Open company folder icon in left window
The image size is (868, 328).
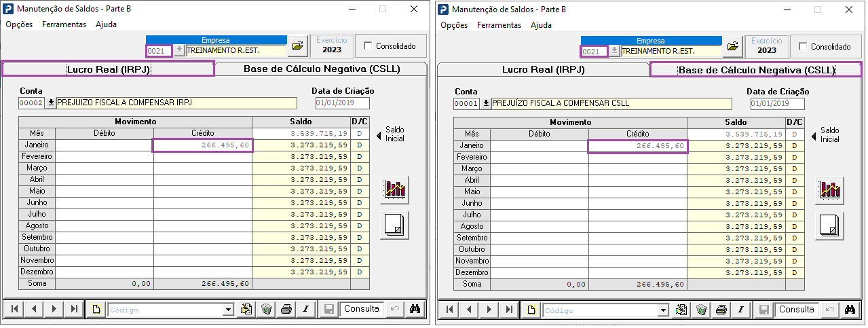click(x=297, y=45)
